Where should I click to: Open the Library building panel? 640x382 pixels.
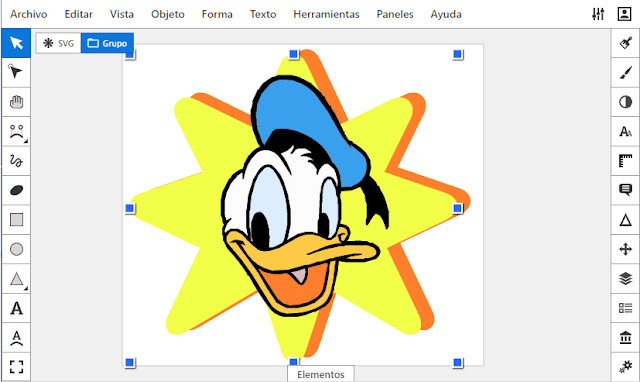[625, 338]
